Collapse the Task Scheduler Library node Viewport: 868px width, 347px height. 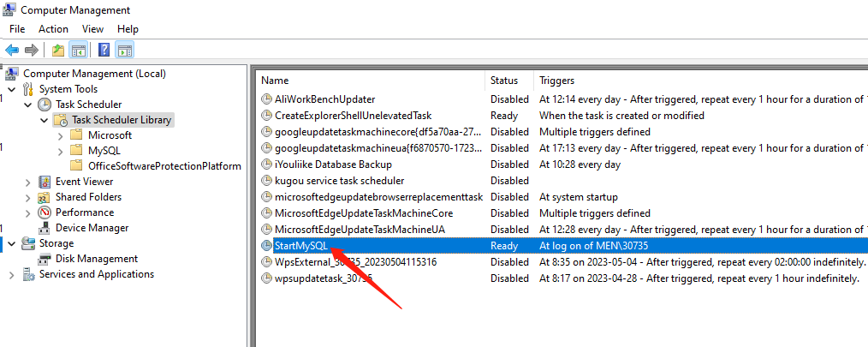pyautogui.click(x=44, y=120)
